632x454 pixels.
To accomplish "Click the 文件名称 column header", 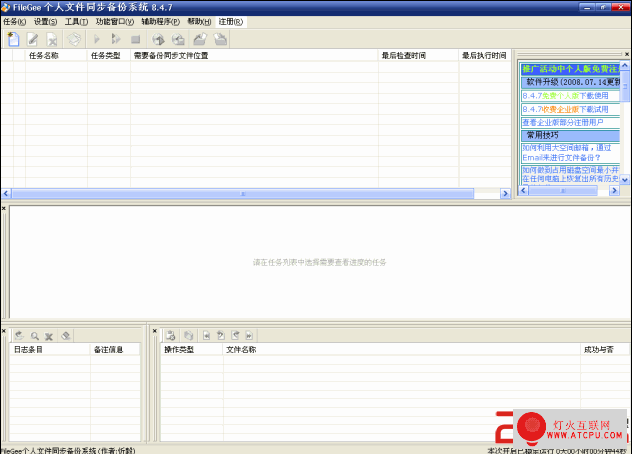I will (401, 350).
